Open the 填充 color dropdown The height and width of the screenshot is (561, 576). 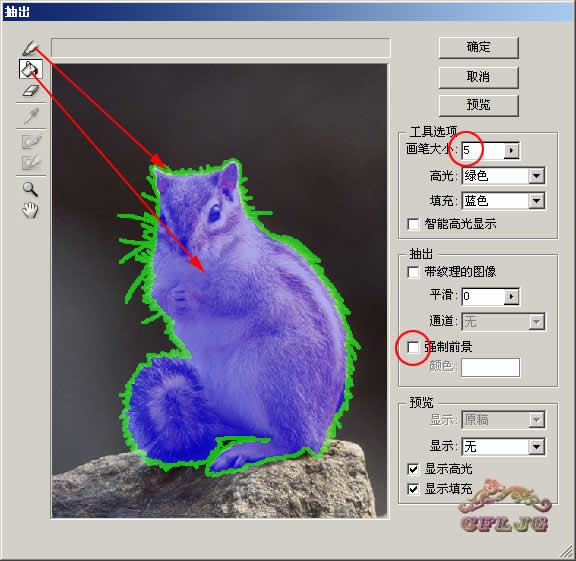(x=536, y=201)
